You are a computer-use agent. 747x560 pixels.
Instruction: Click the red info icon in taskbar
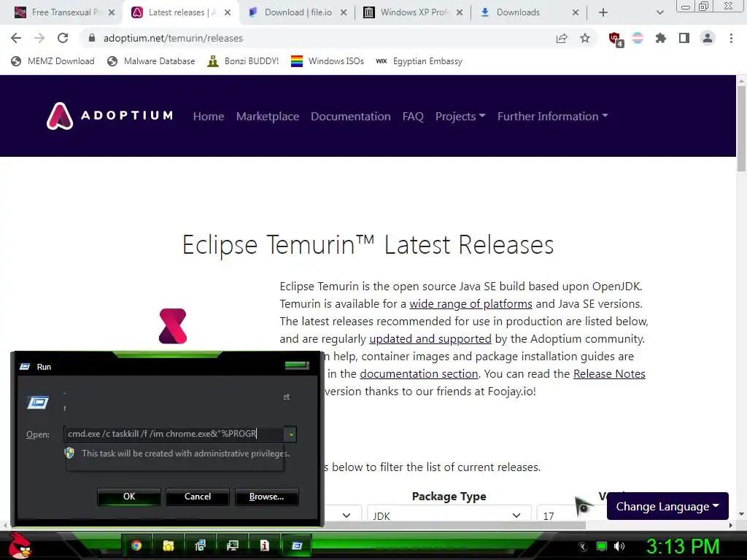pos(264,545)
